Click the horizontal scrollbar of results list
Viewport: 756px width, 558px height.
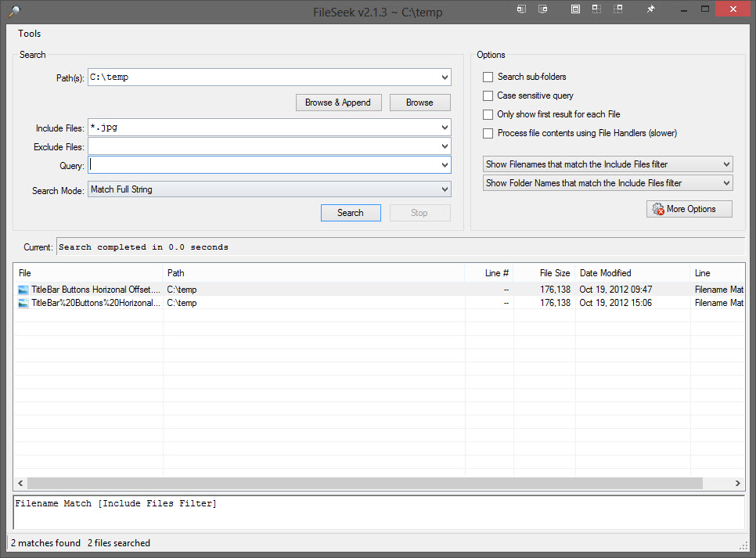tap(364, 484)
